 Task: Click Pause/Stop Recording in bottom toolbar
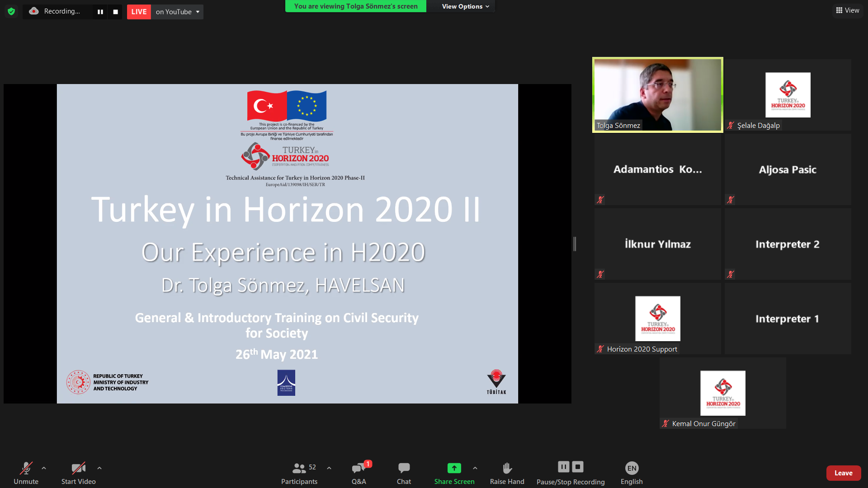[x=570, y=473]
